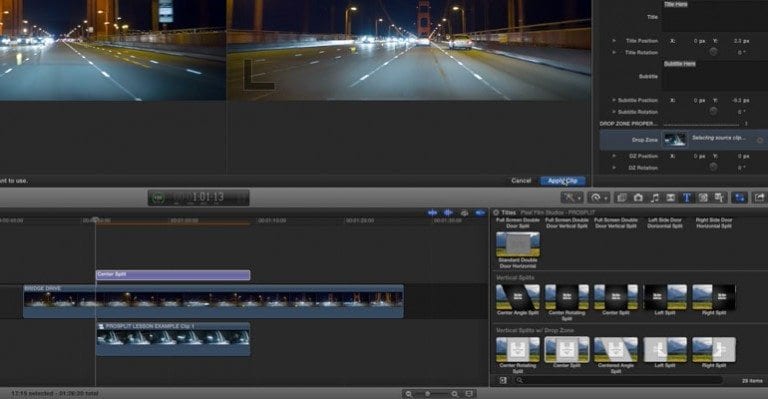Toggle the Titles browser sidebar button
Image resolution: width=768 pixels, height=399 pixels.
pyautogui.click(x=503, y=380)
